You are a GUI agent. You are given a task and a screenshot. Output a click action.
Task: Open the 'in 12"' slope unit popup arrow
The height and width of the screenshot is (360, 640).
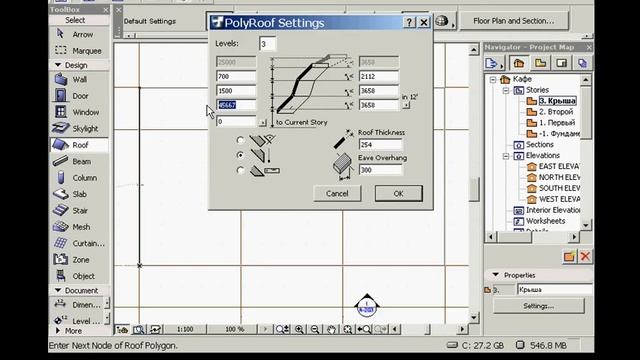pos(406,105)
